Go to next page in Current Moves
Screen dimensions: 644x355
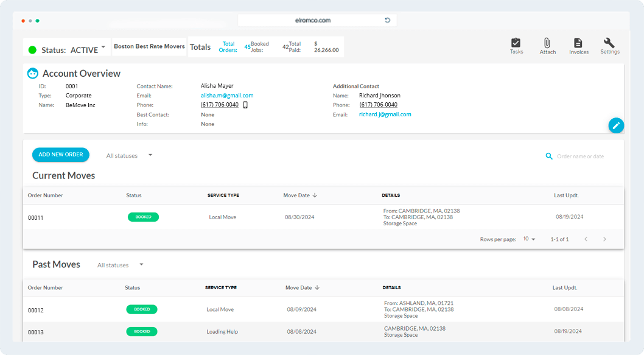click(604, 239)
